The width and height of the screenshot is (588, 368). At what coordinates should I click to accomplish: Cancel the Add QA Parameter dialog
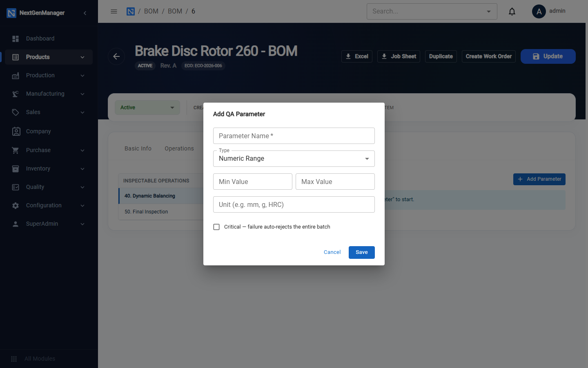click(x=332, y=252)
